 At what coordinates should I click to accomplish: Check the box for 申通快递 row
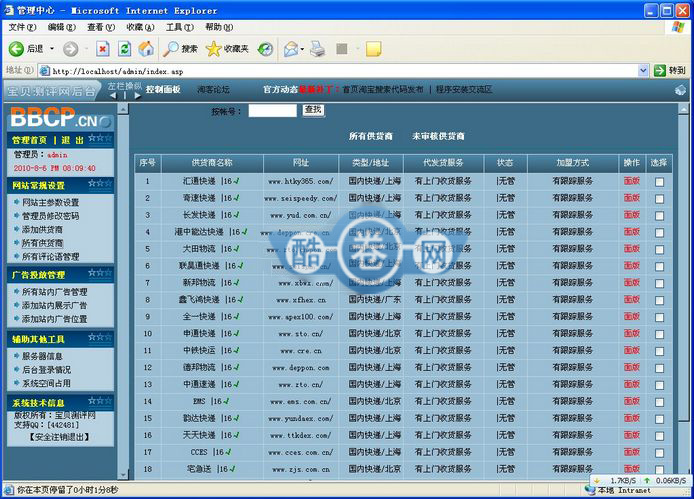tap(659, 334)
